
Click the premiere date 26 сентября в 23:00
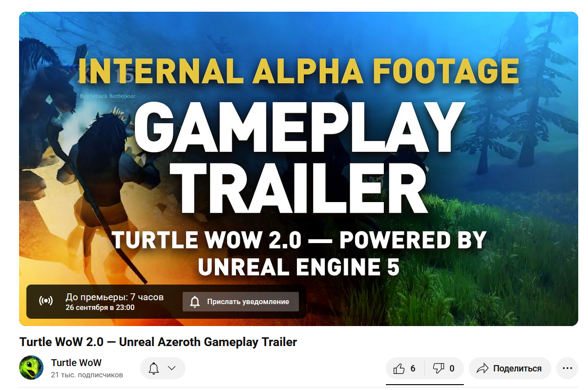click(100, 308)
